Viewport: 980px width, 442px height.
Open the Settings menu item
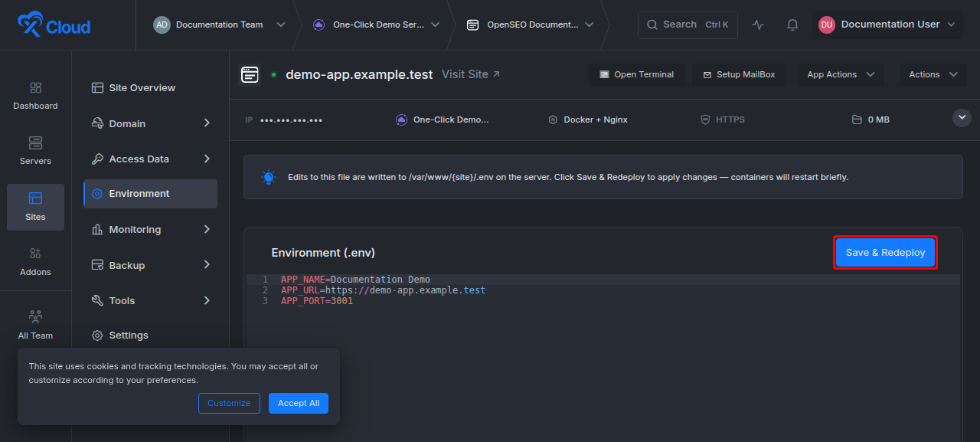point(150,335)
